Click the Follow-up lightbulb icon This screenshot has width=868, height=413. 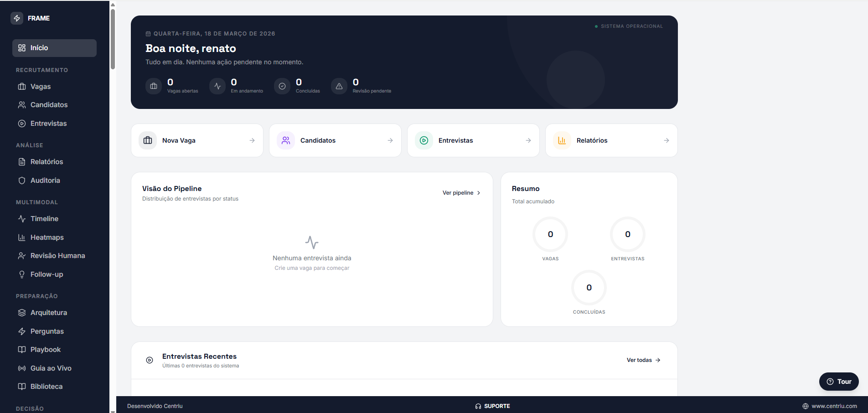click(21, 274)
